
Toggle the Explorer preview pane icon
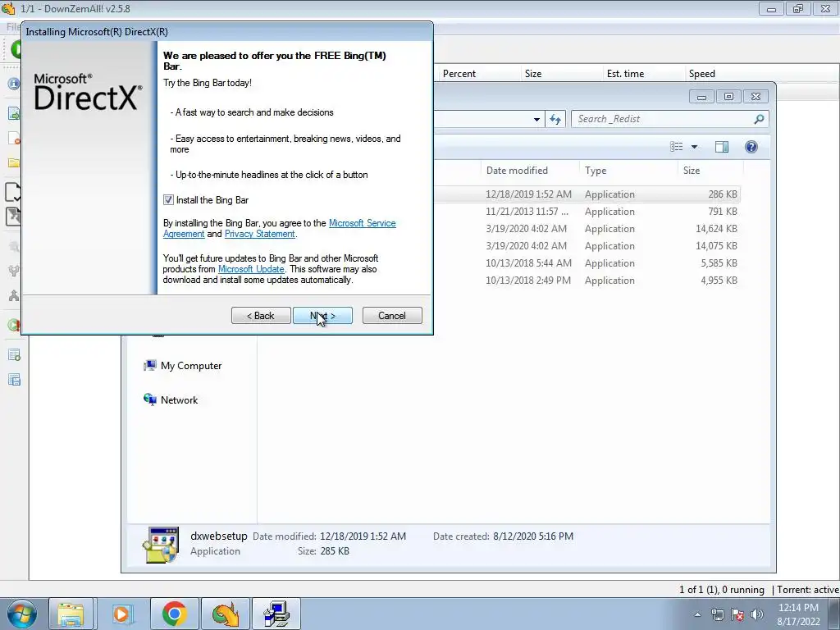click(x=722, y=147)
